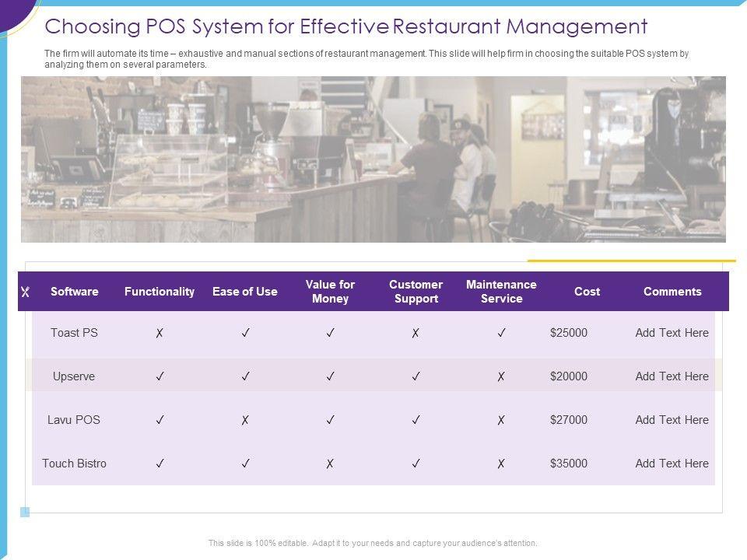
Task: Click the Cost column header
Action: coord(587,292)
